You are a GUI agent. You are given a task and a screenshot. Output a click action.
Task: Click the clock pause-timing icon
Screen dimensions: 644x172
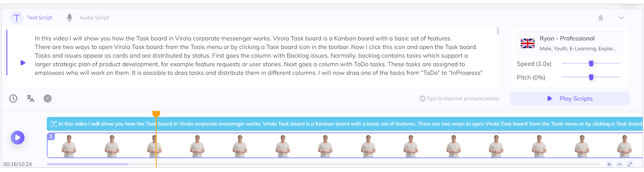click(x=13, y=98)
